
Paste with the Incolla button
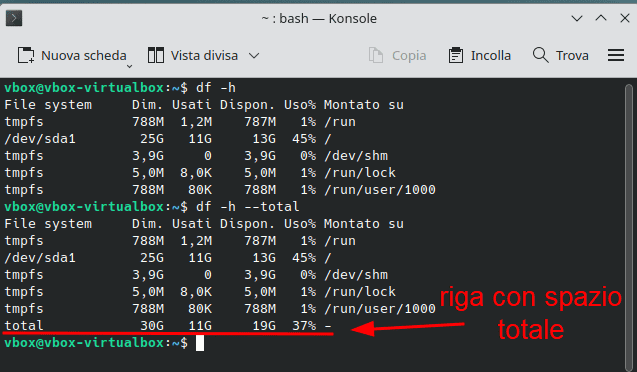pos(479,55)
